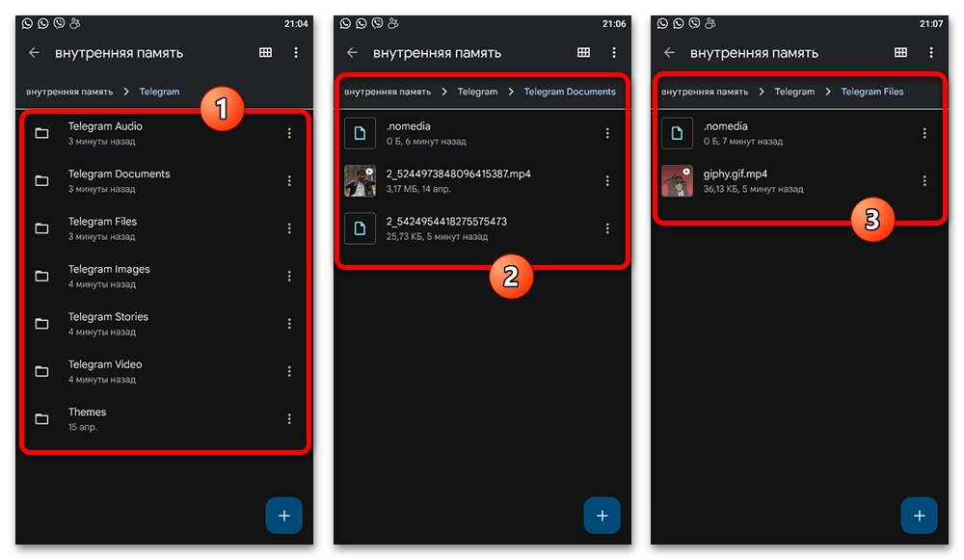Open options for Telegram Files folder
Image resolution: width=964 pixels, height=560 pixels.
[289, 228]
